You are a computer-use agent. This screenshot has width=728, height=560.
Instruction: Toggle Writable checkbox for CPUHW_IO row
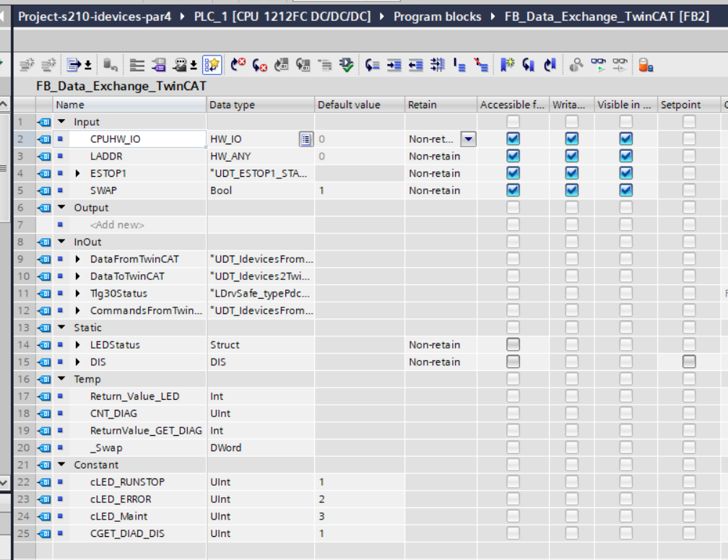click(571, 139)
